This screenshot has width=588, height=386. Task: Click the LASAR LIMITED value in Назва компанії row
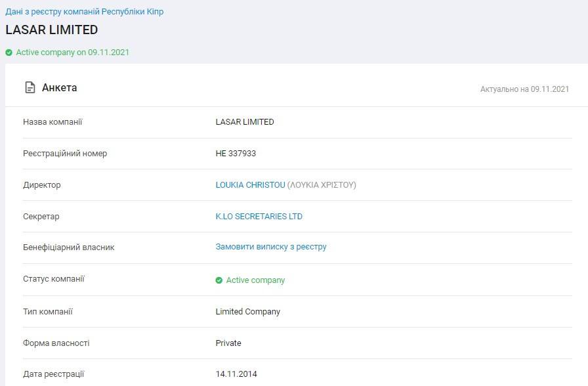pyautogui.click(x=245, y=122)
